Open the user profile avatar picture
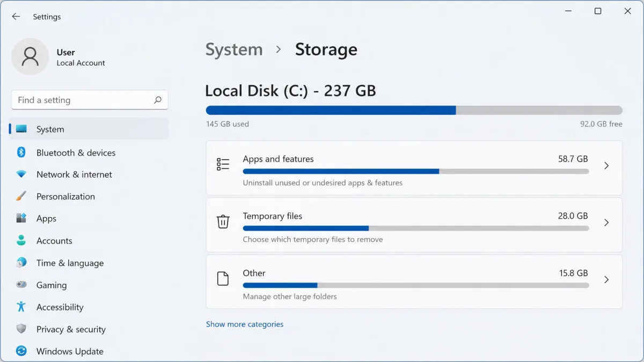The height and width of the screenshot is (362, 644). pyautogui.click(x=30, y=56)
